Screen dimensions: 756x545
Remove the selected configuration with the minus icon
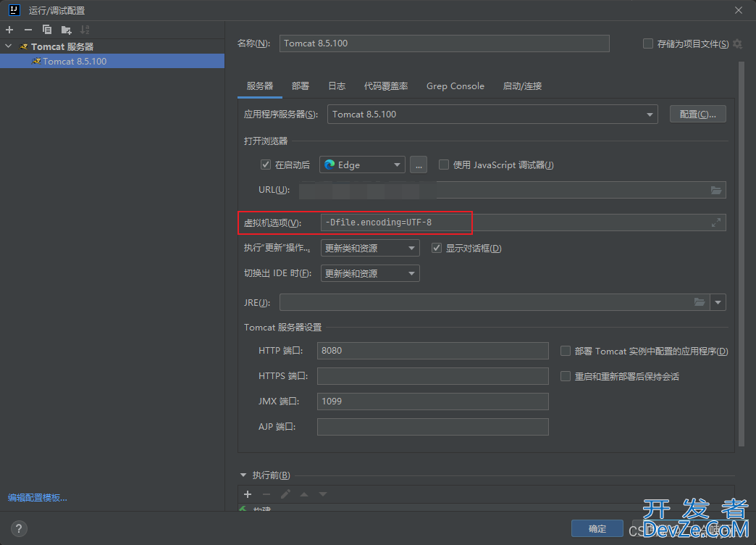28,30
